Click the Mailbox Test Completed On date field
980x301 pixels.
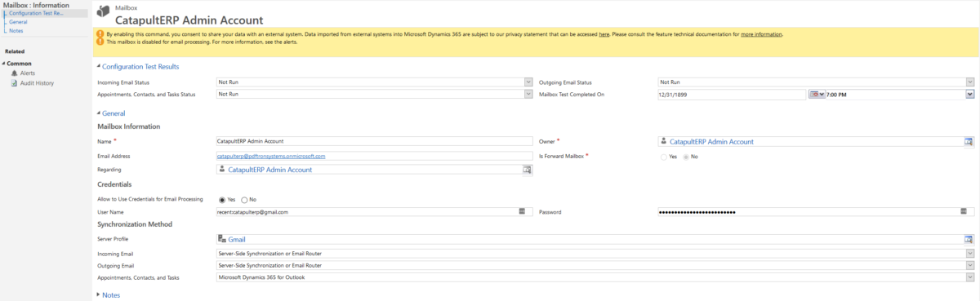tap(733, 95)
